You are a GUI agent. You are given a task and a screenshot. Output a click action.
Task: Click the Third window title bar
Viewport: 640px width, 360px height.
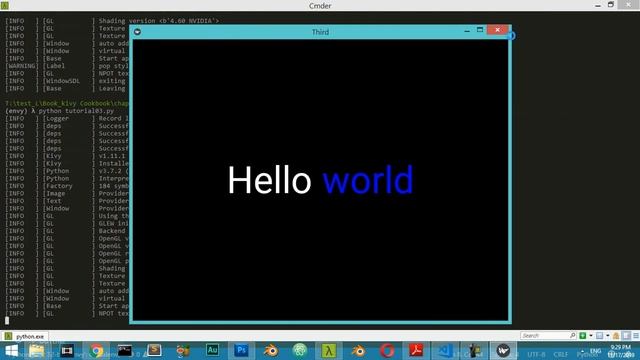pyautogui.click(x=320, y=32)
